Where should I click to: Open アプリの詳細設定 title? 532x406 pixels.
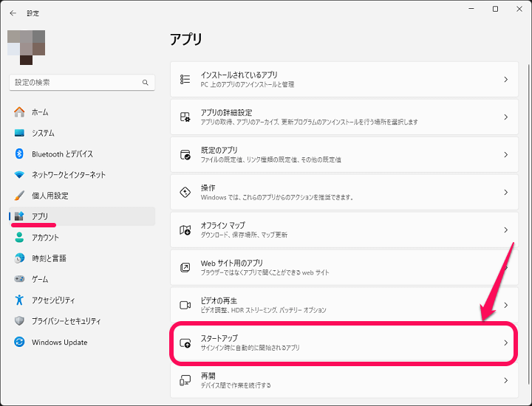click(226, 112)
